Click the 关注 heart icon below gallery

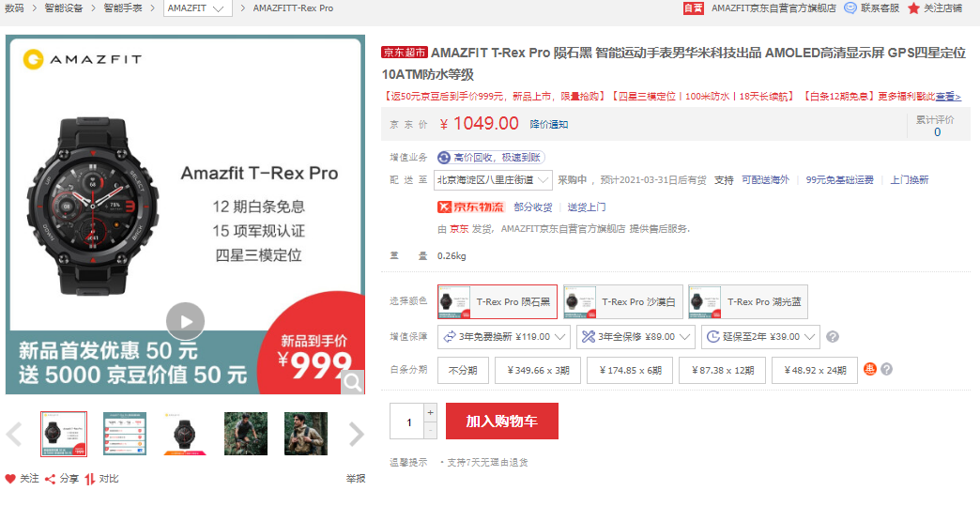pos(10,479)
